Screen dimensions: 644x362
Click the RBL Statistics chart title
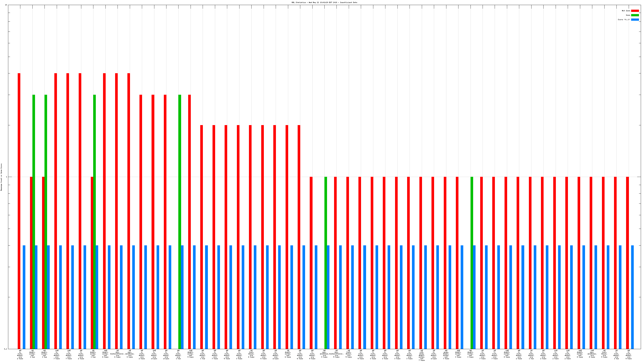pos(324,2)
